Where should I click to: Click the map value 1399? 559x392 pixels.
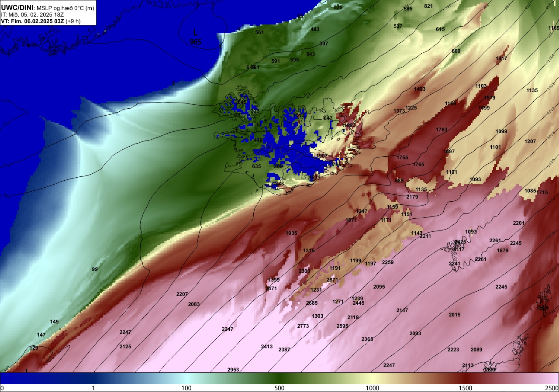(274, 280)
